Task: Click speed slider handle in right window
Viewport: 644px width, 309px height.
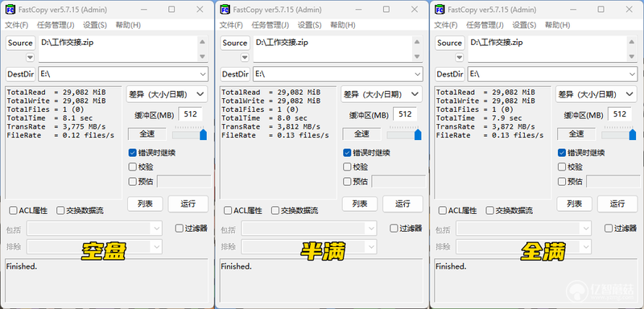Action: [x=633, y=134]
